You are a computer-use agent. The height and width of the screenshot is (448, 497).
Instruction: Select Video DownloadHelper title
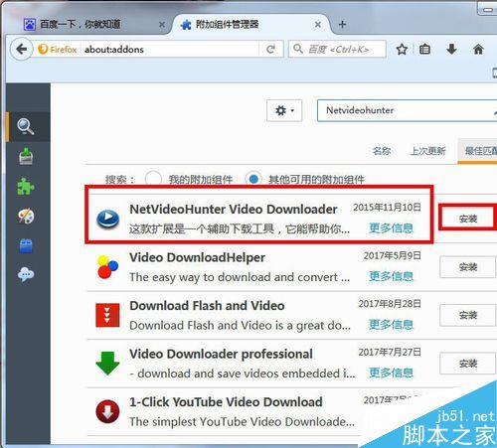(x=197, y=257)
